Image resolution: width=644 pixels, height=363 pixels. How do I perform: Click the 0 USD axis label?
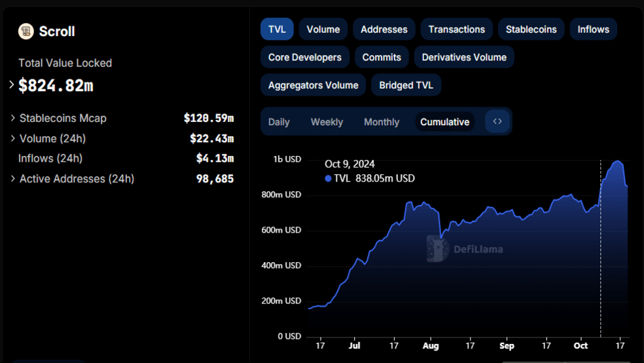(289, 336)
